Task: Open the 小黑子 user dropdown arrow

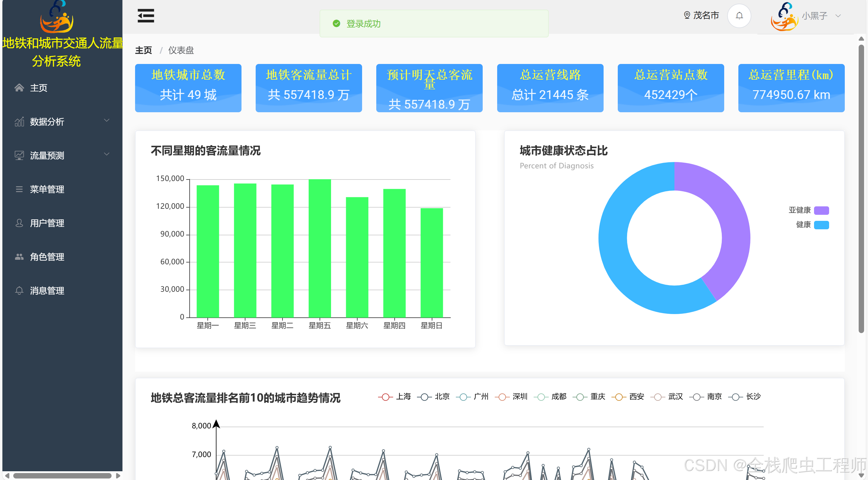Action: 838,16
